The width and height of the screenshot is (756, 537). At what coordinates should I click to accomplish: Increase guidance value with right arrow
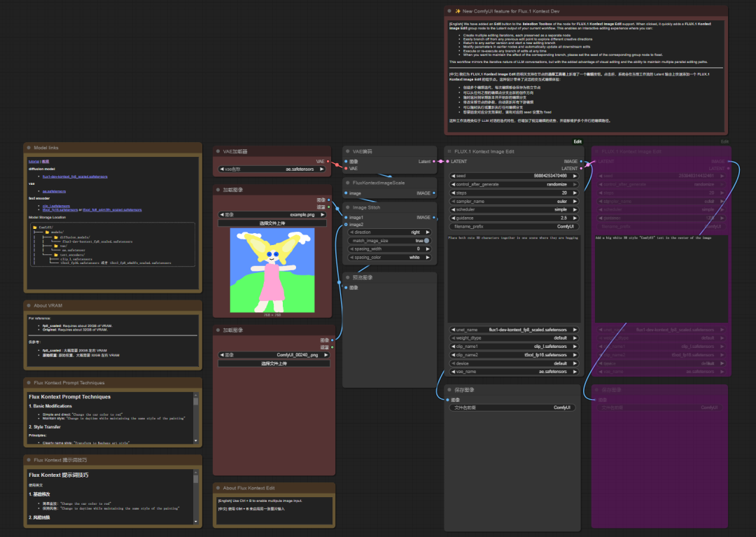tap(575, 218)
